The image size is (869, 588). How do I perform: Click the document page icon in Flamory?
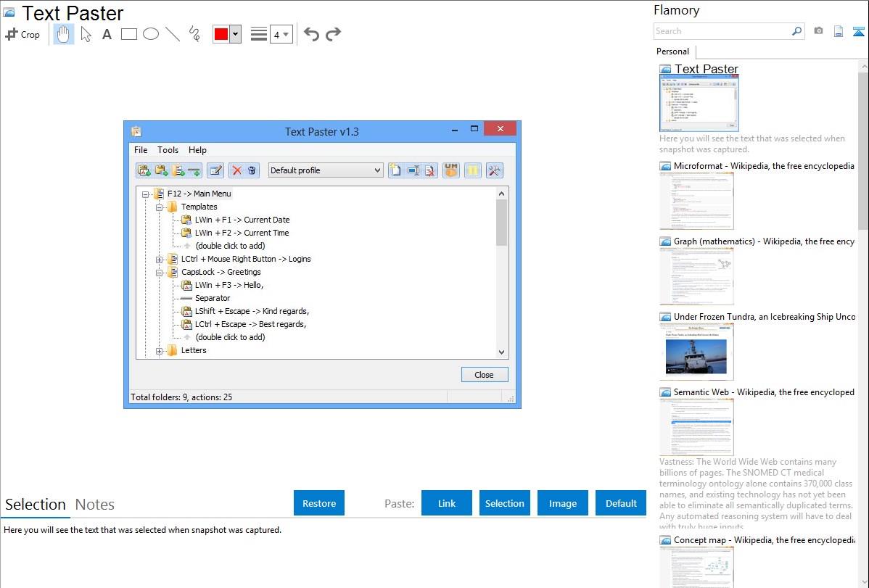[839, 31]
